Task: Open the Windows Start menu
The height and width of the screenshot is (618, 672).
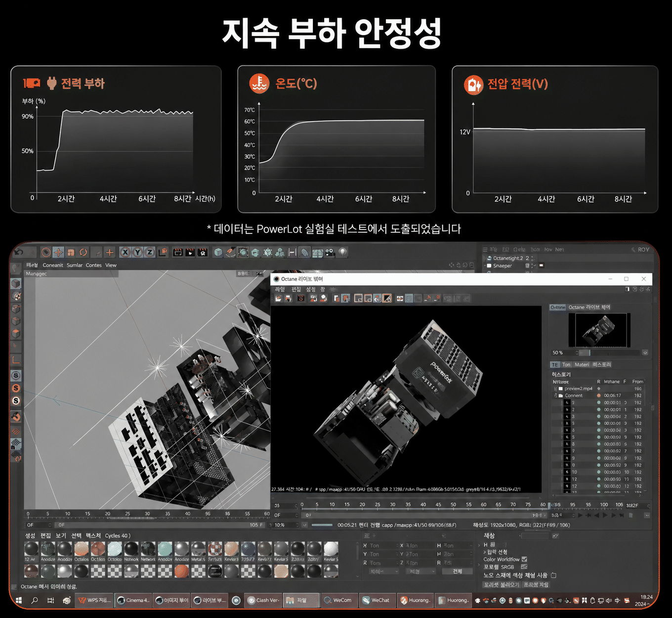Action: coord(19,601)
